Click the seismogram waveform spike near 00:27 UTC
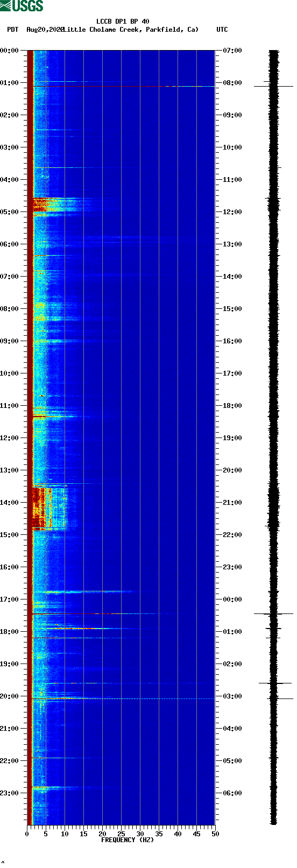 click(x=274, y=613)
